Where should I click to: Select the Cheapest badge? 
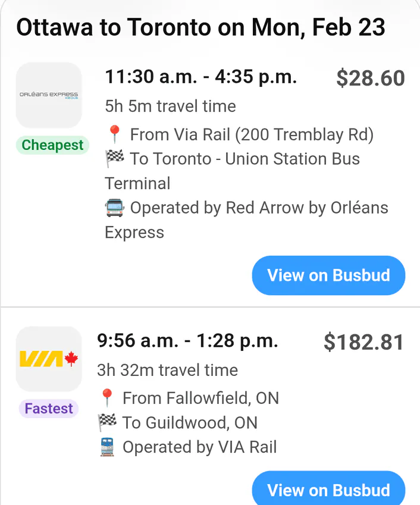point(52,145)
